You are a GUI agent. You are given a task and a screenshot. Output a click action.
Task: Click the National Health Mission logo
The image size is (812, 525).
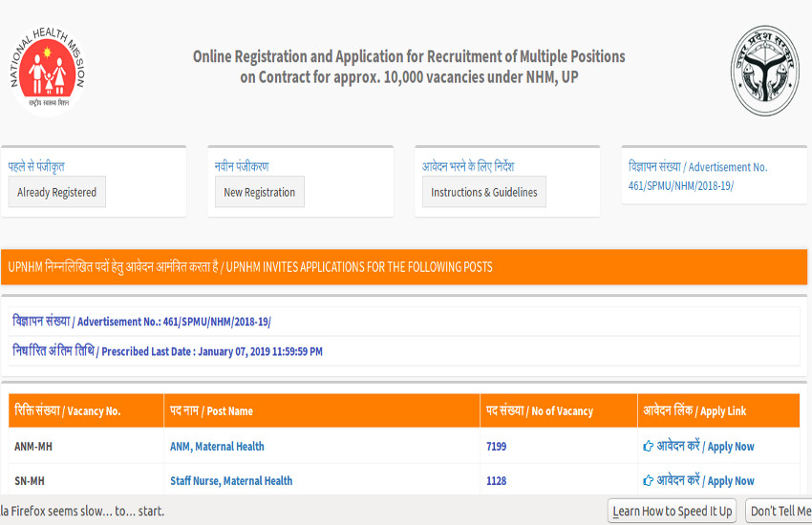(x=46, y=72)
